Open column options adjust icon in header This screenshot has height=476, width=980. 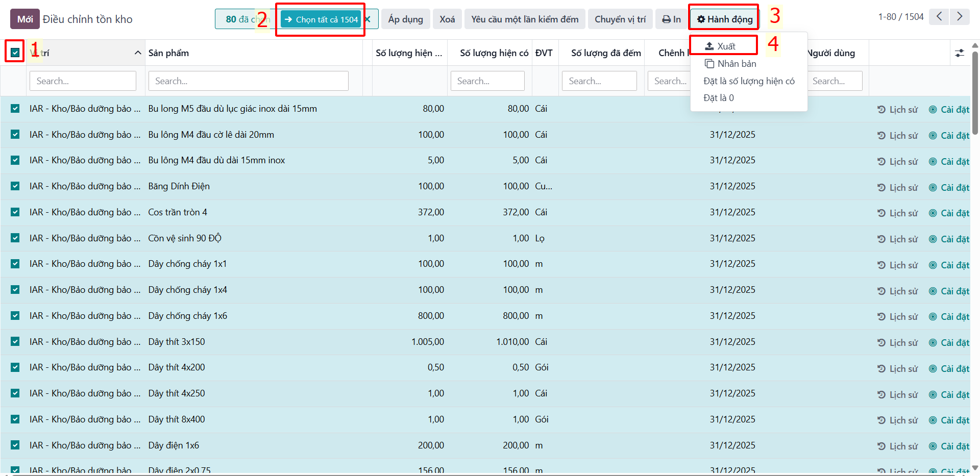[x=960, y=53]
